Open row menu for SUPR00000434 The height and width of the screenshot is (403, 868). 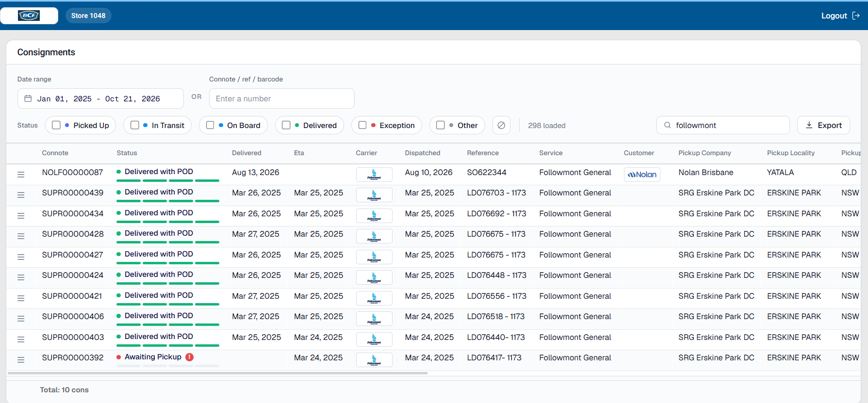[x=21, y=215]
